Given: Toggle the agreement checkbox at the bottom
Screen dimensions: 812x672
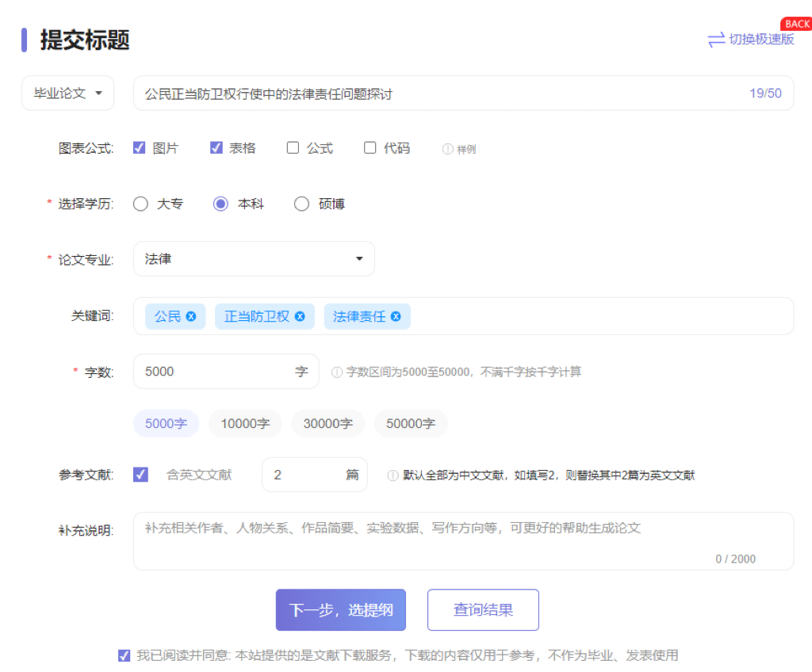Looking at the screenshot, I should [x=124, y=655].
